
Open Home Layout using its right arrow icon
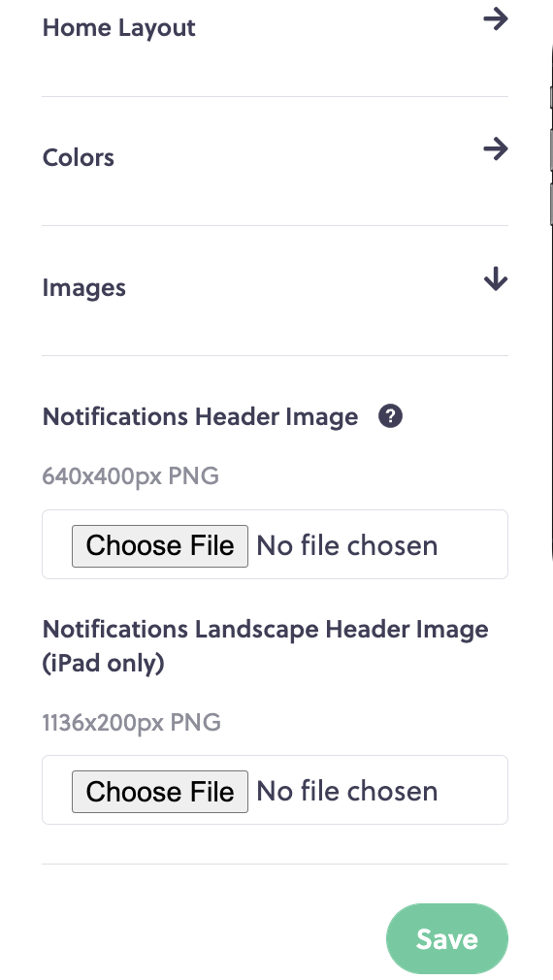[x=496, y=19]
